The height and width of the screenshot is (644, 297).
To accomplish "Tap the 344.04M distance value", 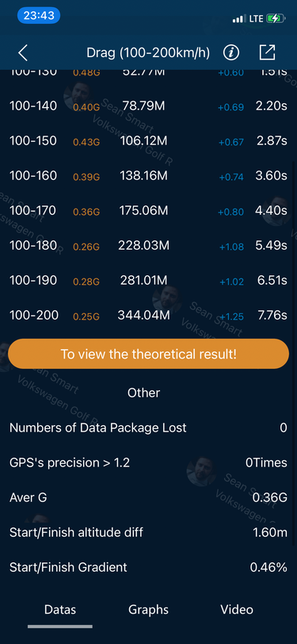I will [143, 316].
